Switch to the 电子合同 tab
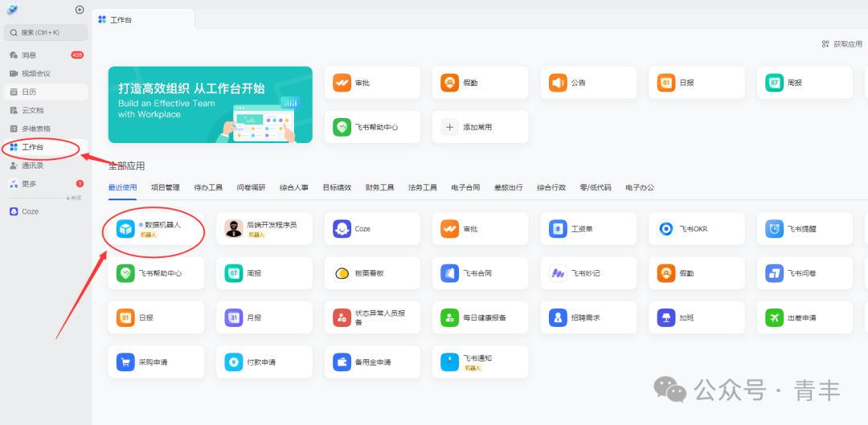The image size is (868, 425). pyautogui.click(x=465, y=188)
